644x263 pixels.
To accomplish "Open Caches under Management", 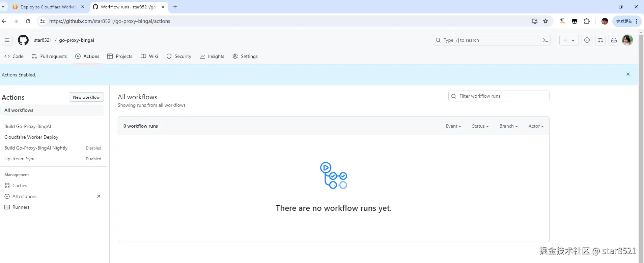I will [16, 186].
